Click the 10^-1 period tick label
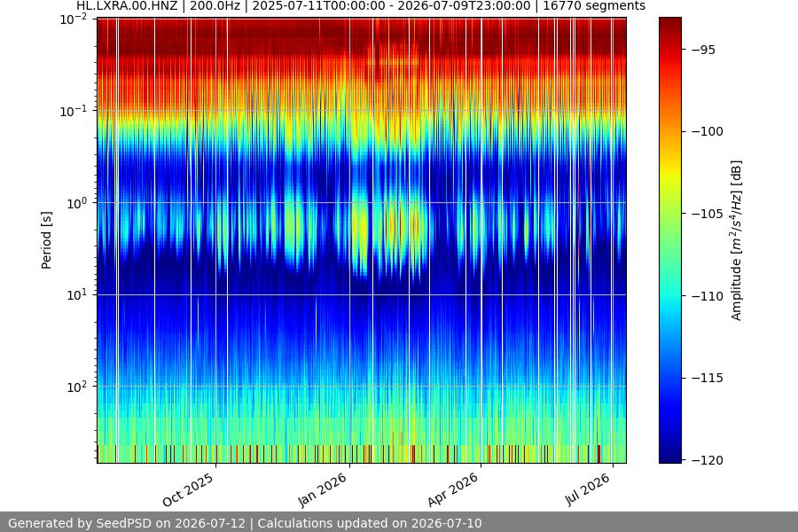The height and width of the screenshot is (532, 798). click(74, 111)
